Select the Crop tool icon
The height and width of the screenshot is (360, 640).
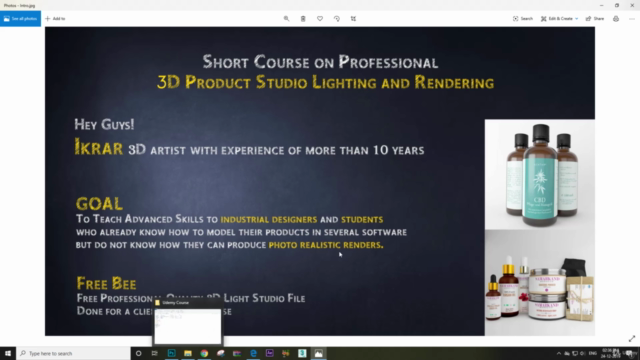point(353,19)
